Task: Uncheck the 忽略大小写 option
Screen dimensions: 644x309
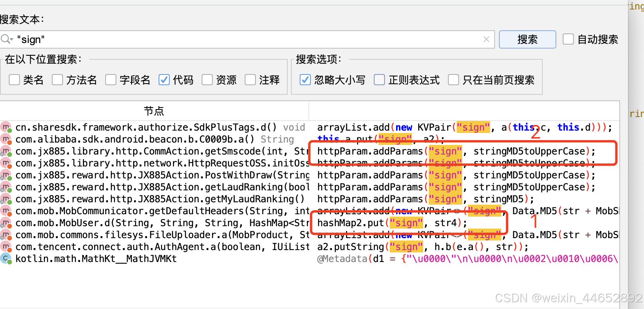Action: pos(305,80)
